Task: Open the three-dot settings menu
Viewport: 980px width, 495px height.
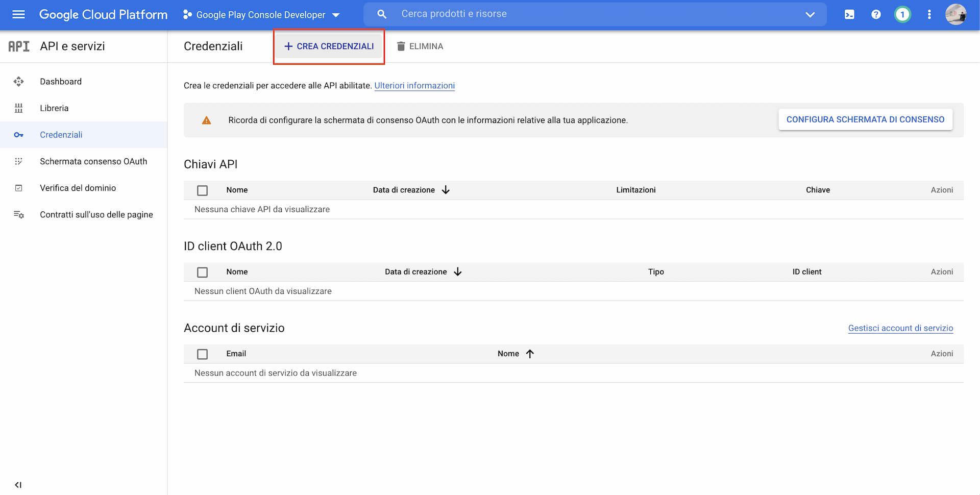Action: tap(929, 14)
